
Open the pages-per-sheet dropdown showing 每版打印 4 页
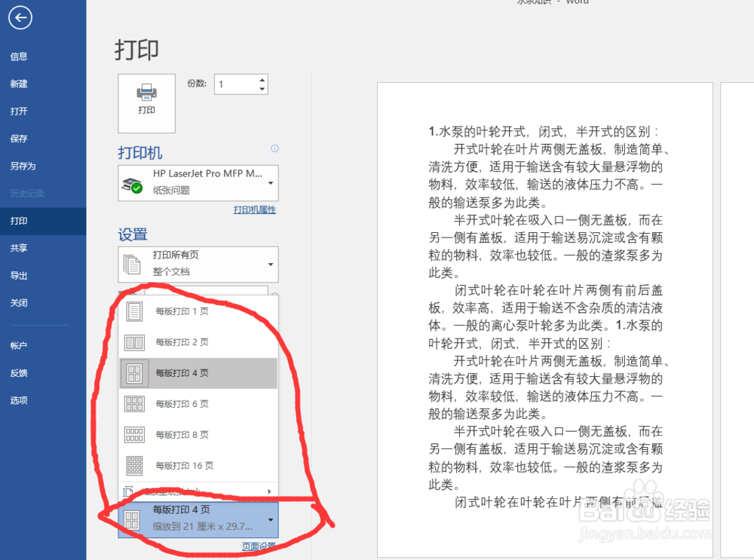click(198, 520)
